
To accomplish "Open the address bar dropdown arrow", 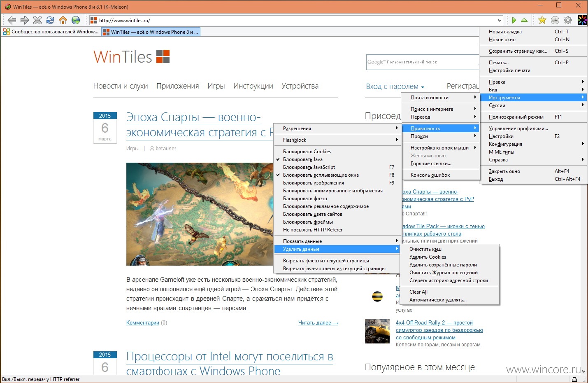I will point(500,20).
